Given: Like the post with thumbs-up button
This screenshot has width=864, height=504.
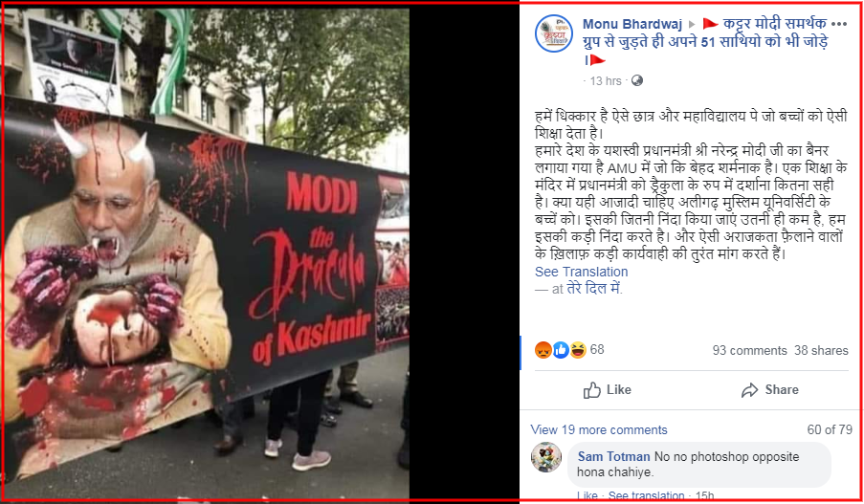Looking at the screenshot, I should [x=608, y=390].
